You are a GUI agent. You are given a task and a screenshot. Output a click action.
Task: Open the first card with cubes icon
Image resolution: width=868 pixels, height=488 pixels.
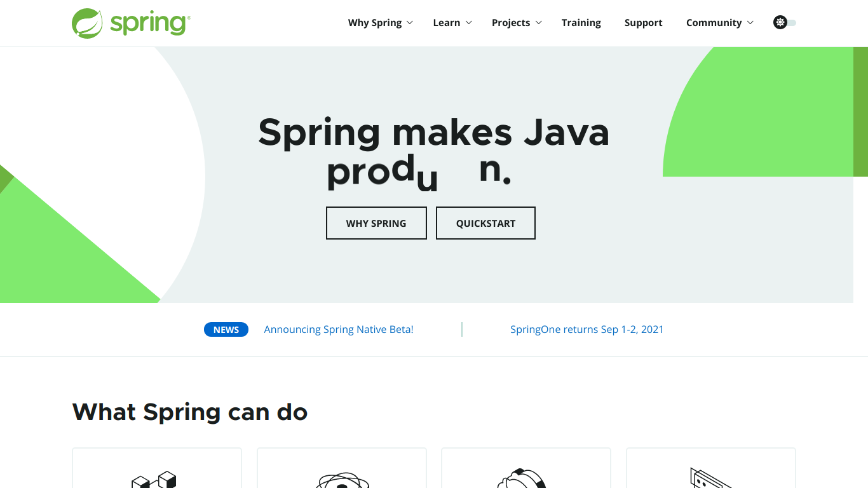click(157, 468)
